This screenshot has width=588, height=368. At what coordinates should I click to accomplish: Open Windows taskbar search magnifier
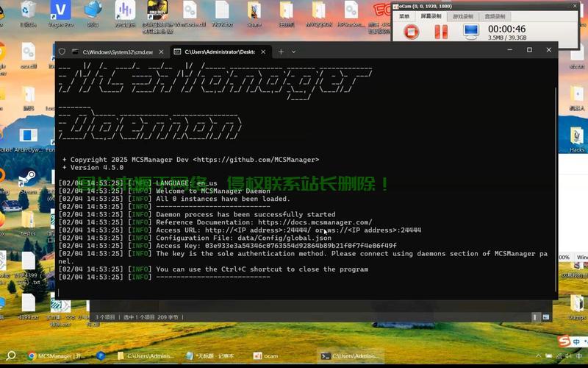point(11,355)
